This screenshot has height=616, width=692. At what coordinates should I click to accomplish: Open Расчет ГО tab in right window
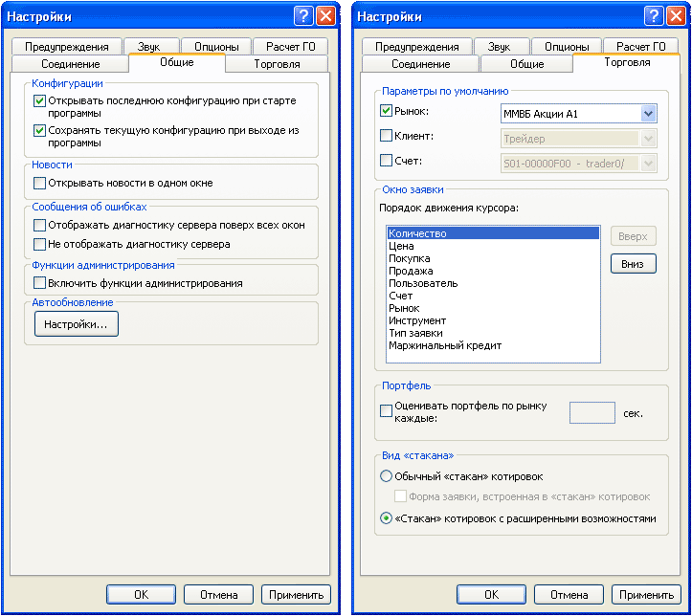(641, 46)
